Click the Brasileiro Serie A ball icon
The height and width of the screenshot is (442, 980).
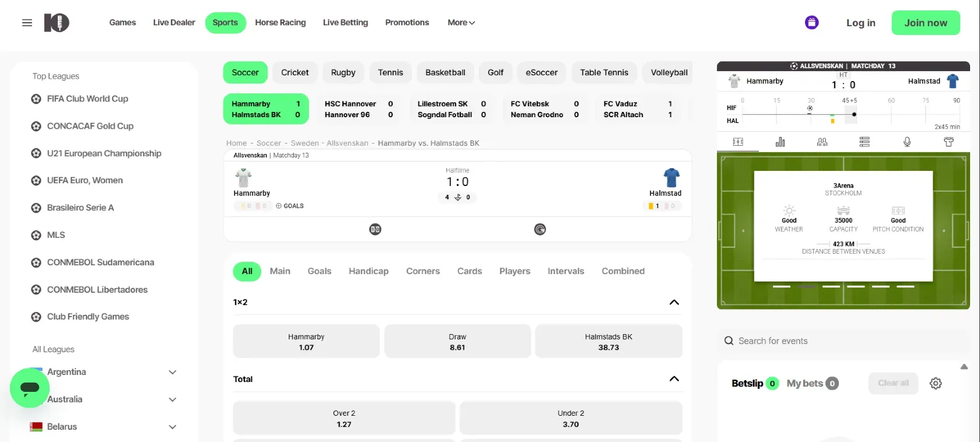(36, 208)
